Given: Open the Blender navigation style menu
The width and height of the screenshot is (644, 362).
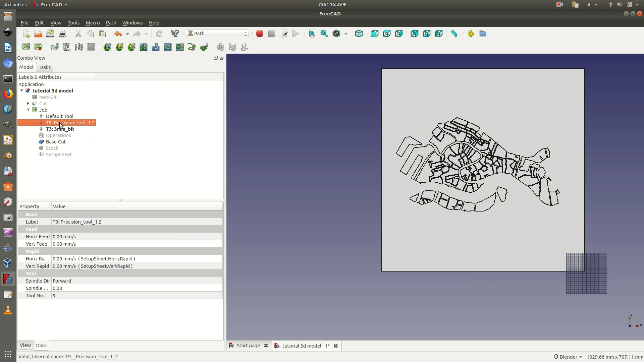Looking at the screenshot, I should (568, 357).
